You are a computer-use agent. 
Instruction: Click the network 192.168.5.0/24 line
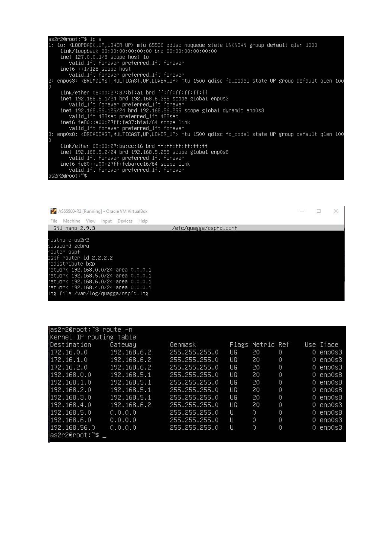click(100, 276)
